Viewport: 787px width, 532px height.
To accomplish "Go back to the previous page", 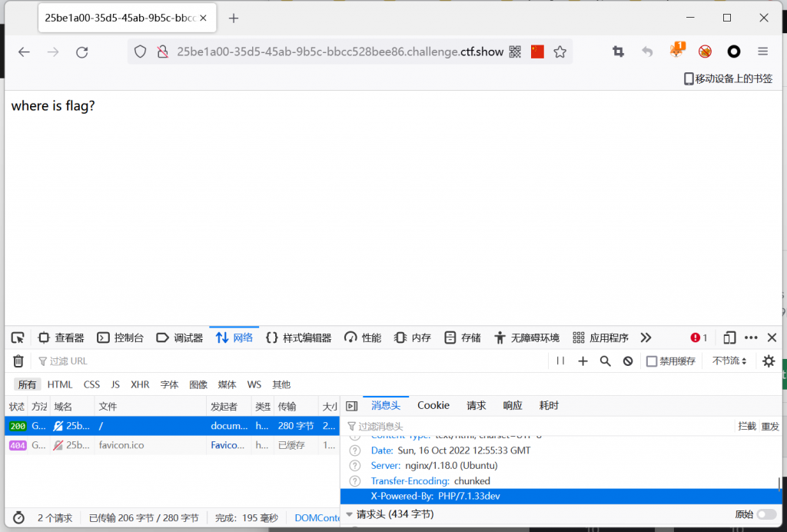I will (x=24, y=52).
